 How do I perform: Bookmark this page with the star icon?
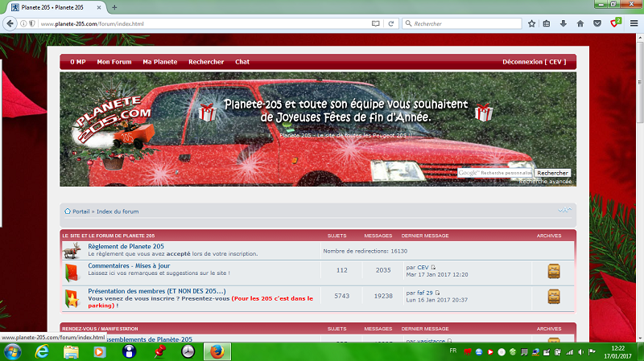[x=531, y=24]
